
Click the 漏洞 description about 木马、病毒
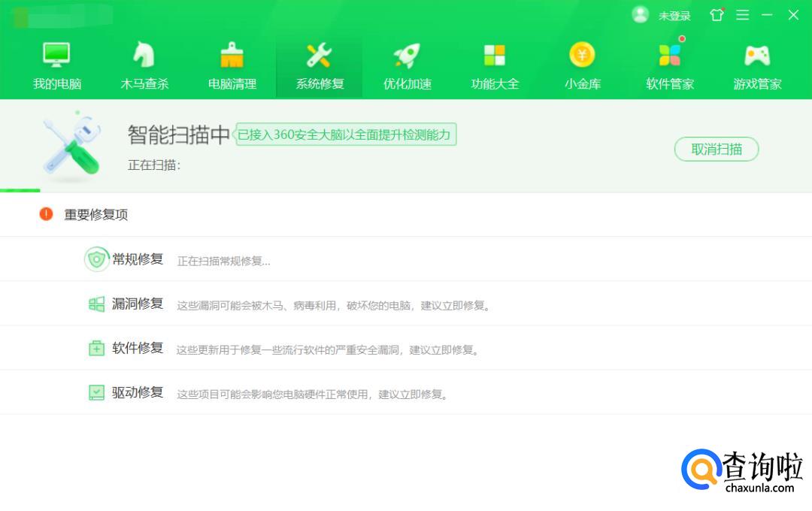(x=334, y=305)
